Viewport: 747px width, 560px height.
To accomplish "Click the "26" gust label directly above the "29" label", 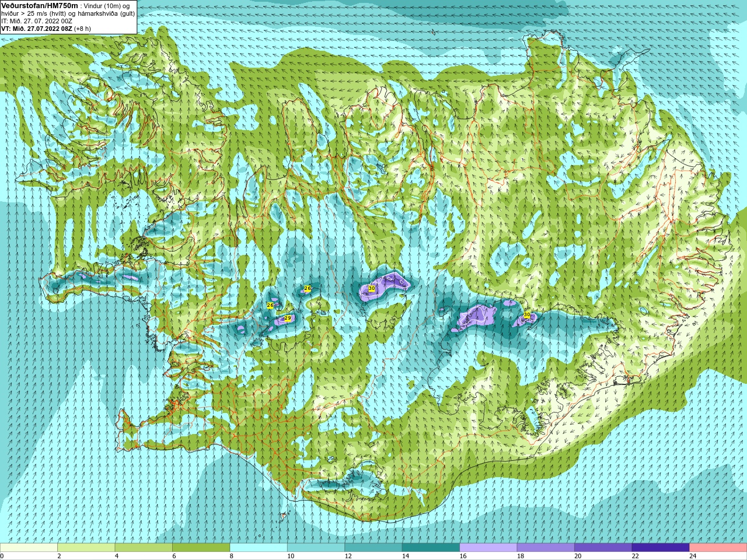I will (x=270, y=305).
